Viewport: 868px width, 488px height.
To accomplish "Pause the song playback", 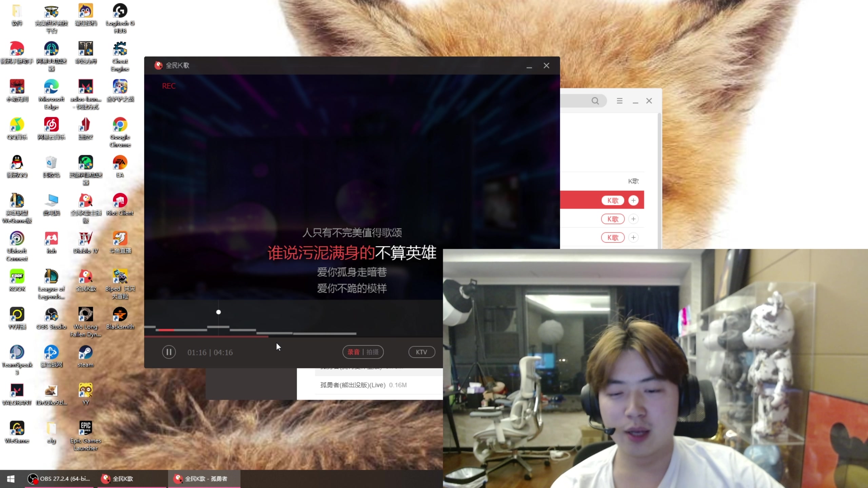I will coord(169,352).
